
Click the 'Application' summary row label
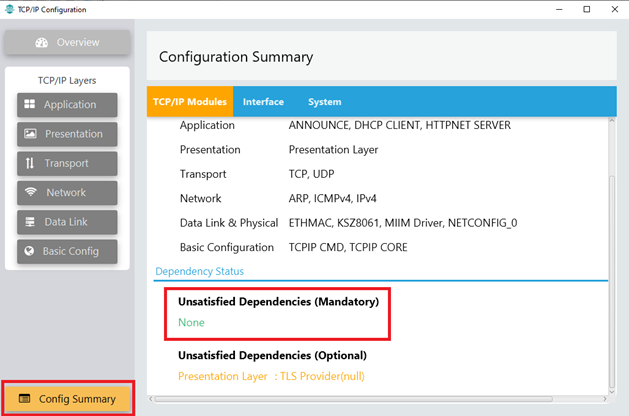(207, 125)
